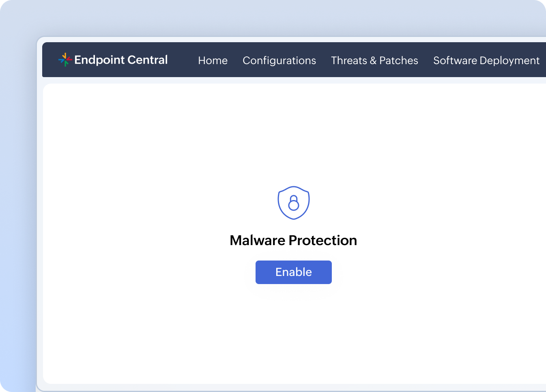The image size is (546, 392).
Task: Click the padlock inside the shield icon
Action: click(293, 203)
